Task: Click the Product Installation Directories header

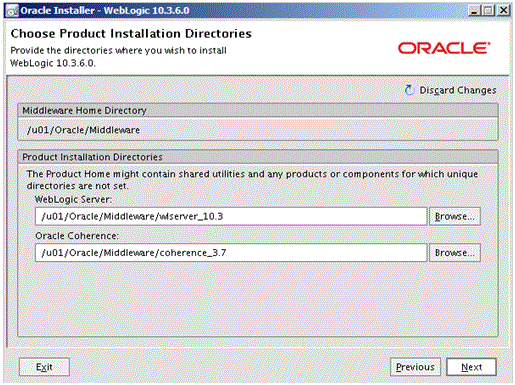Action: tap(258, 157)
